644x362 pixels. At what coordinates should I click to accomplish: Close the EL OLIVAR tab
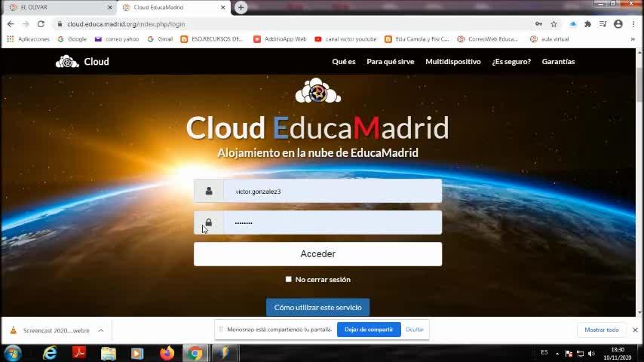[109, 8]
